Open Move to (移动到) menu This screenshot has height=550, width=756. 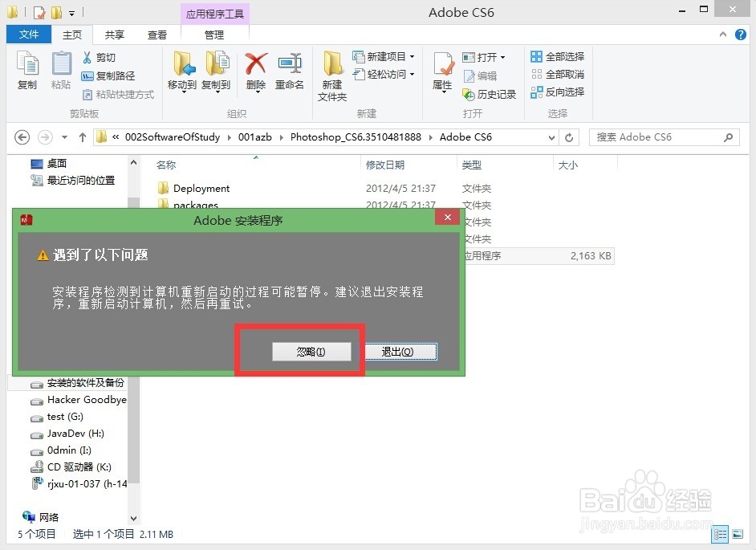point(182,71)
